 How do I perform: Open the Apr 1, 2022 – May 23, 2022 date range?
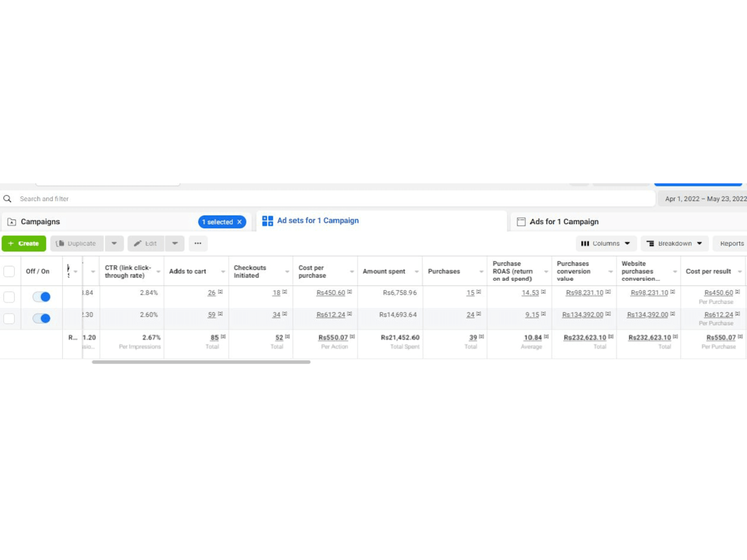[x=703, y=199]
